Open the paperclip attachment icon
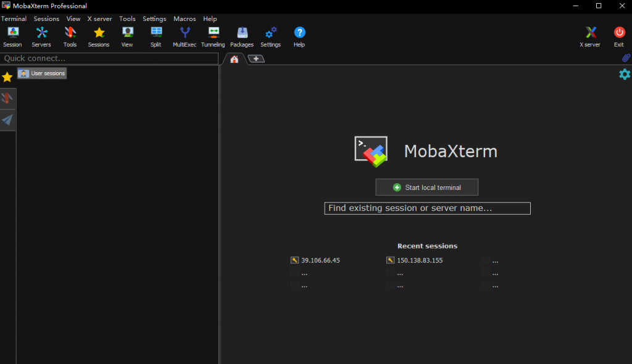The height and width of the screenshot is (364, 632). click(x=626, y=58)
